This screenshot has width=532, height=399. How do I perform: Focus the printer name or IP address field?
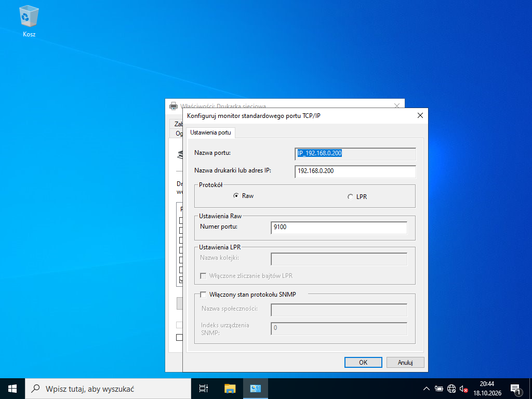tap(355, 171)
